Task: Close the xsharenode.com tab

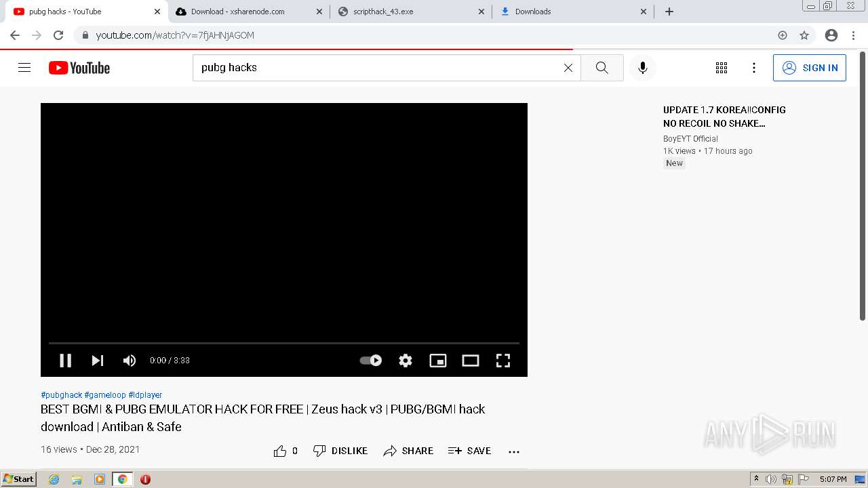Action: (x=319, y=12)
